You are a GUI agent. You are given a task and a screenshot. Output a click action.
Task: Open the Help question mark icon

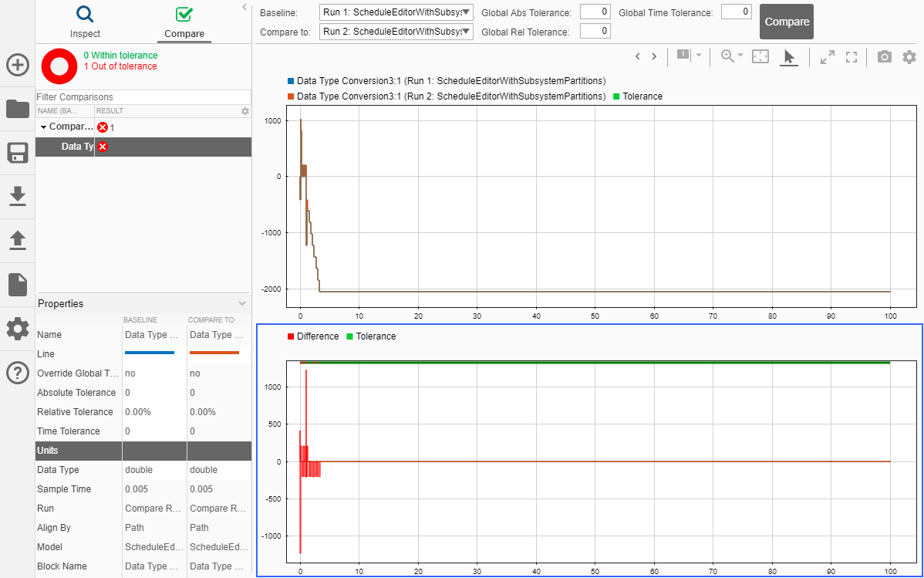pyautogui.click(x=18, y=373)
